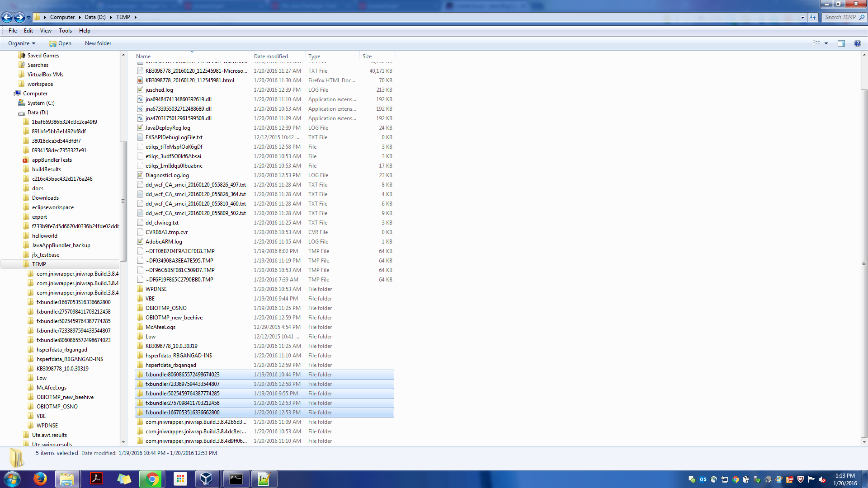Open the Tools menu
This screenshot has height=488, width=868.
pyautogui.click(x=65, y=31)
